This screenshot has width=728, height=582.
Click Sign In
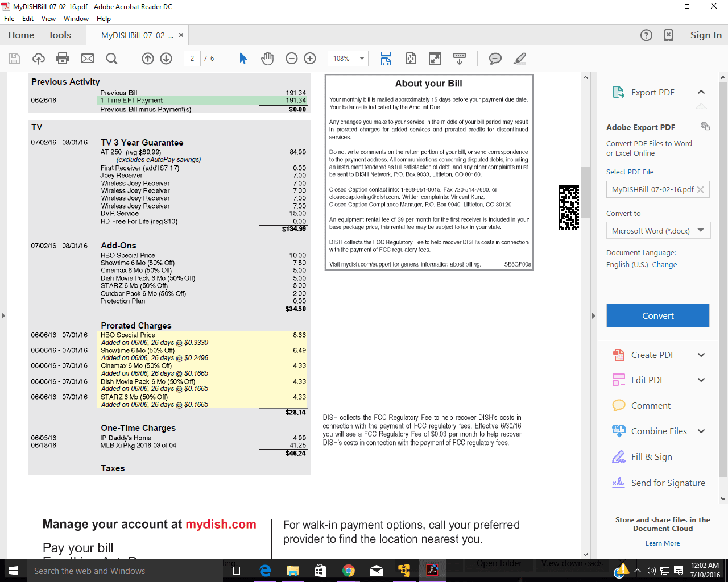706,35
